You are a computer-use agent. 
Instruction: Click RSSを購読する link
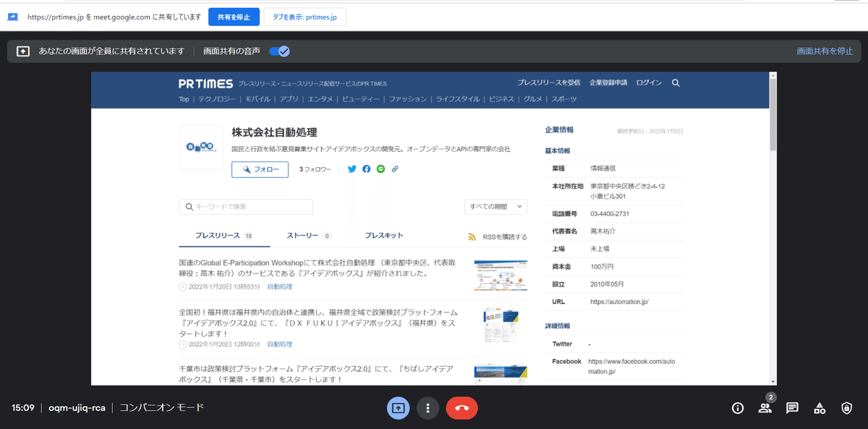(503, 237)
